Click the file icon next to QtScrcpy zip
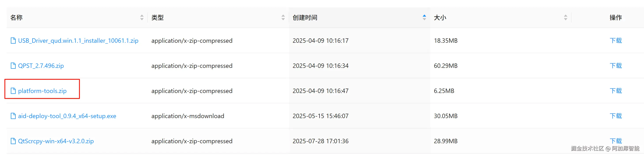 tap(13, 141)
